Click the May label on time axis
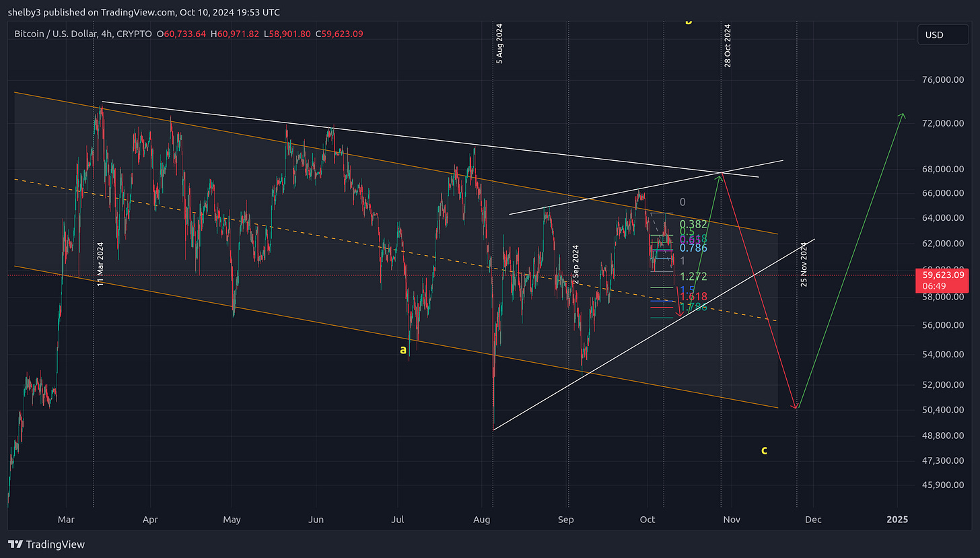The width and height of the screenshot is (980, 558). tap(232, 520)
